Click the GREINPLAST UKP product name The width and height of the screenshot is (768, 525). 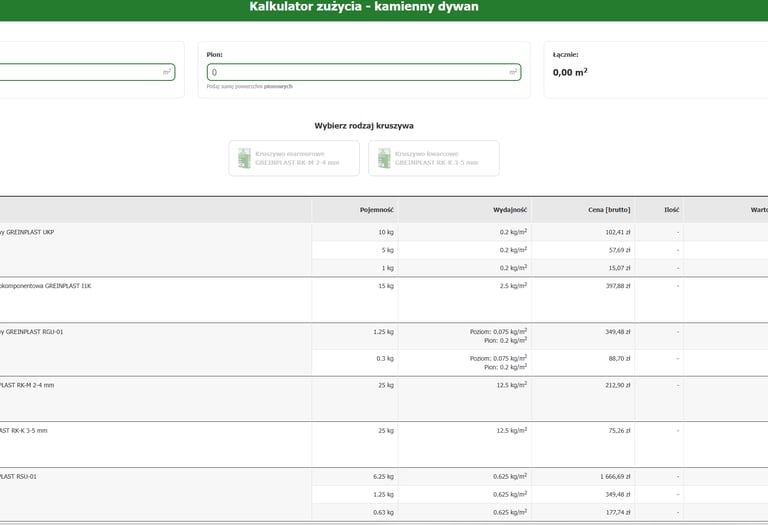pyautogui.click(x=27, y=232)
